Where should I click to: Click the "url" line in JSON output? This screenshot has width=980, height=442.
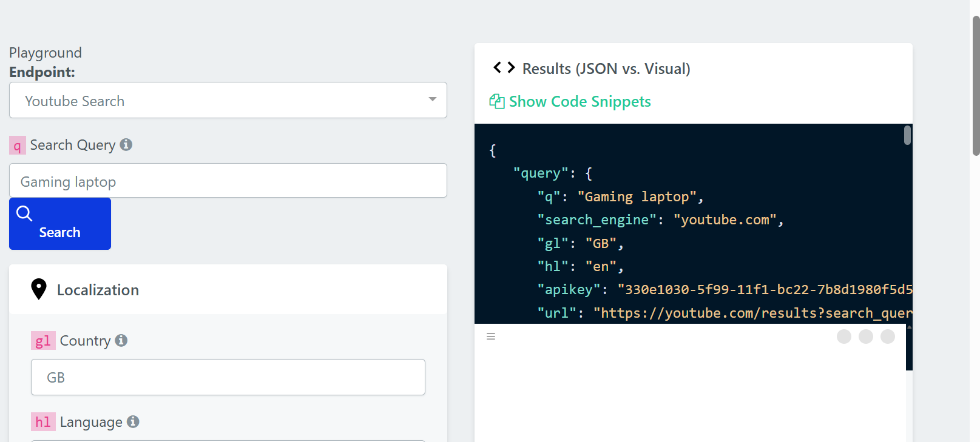tap(725, 313)
